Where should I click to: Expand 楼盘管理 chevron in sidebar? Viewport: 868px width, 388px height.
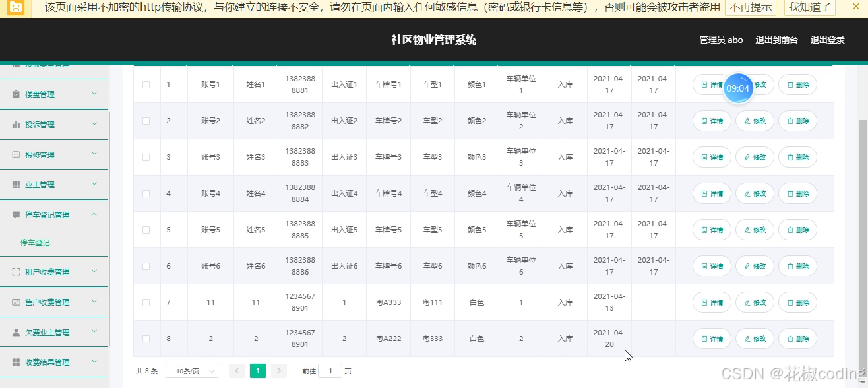94,94
